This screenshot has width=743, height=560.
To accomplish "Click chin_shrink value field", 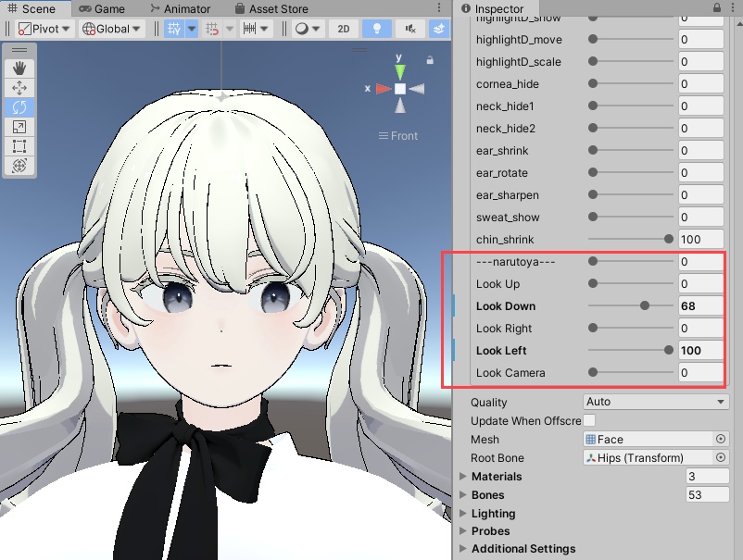I will point(700,239).
